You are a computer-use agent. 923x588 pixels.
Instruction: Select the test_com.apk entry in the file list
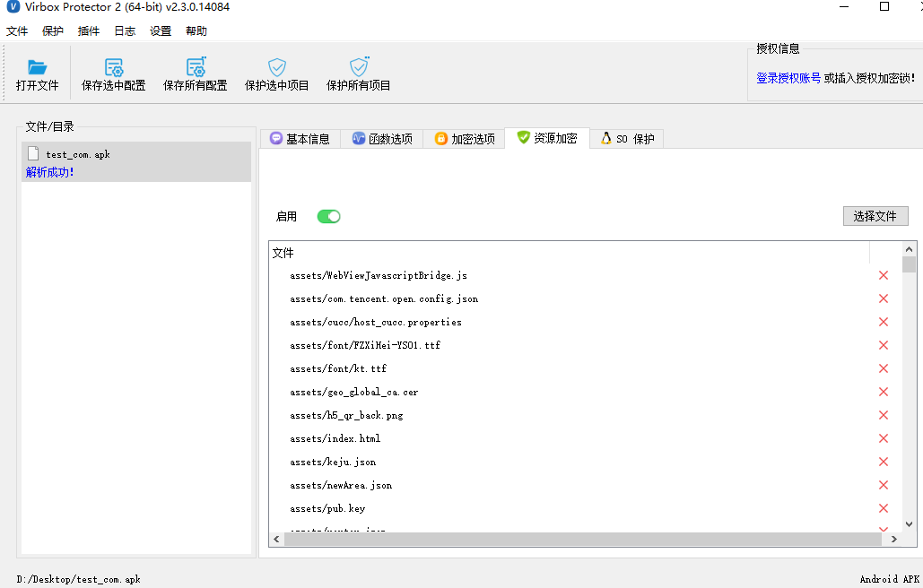(81, 153)
